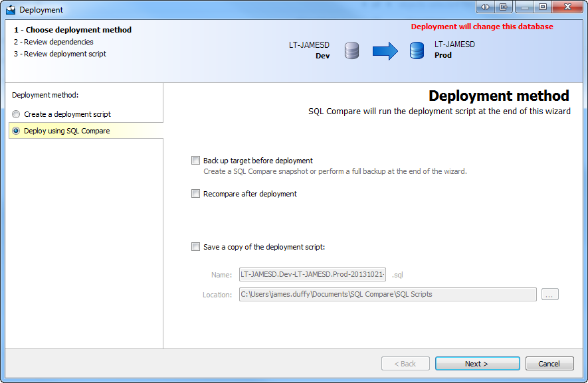Screen dimensions: 588x383
Task: Click the exit-arrow button in title bar
Action: coord(504,7)
